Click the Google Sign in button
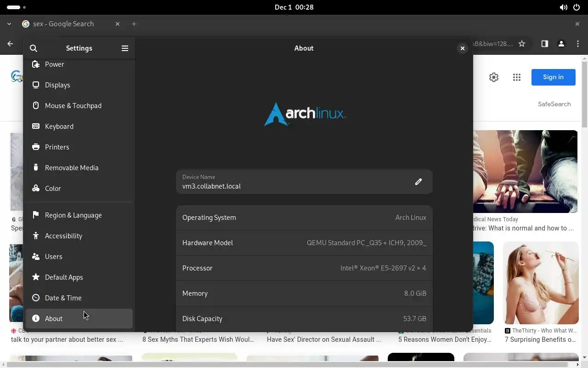 pos(553,77)
